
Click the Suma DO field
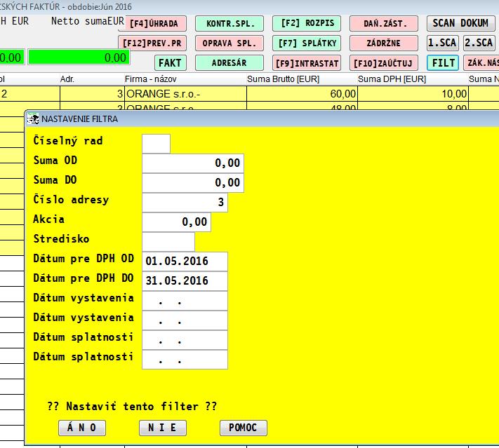pos(193,183)
